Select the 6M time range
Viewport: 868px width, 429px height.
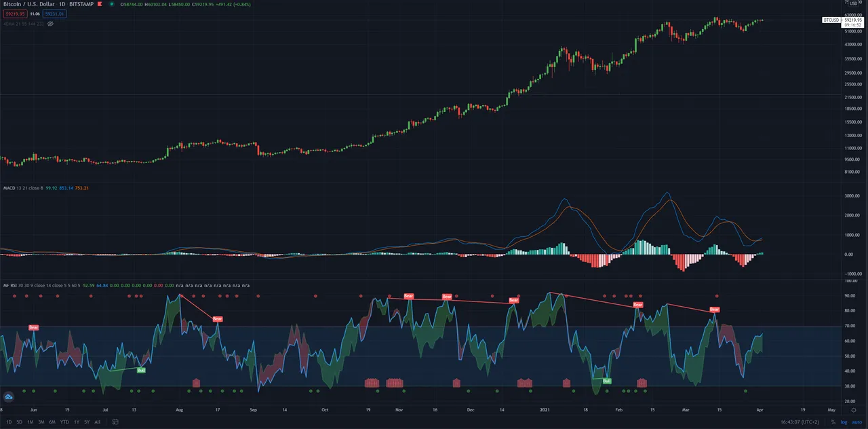pos(52,422)
